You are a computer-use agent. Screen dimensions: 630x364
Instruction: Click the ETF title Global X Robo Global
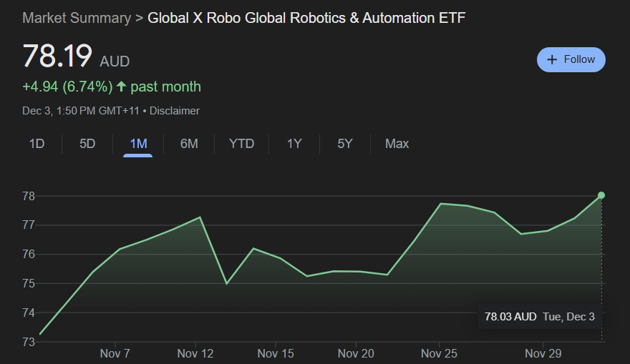pos(306,18)
